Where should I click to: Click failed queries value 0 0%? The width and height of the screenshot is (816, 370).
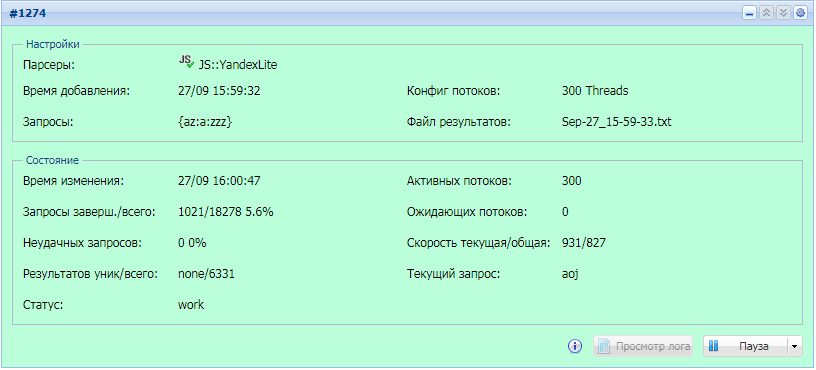192,243
